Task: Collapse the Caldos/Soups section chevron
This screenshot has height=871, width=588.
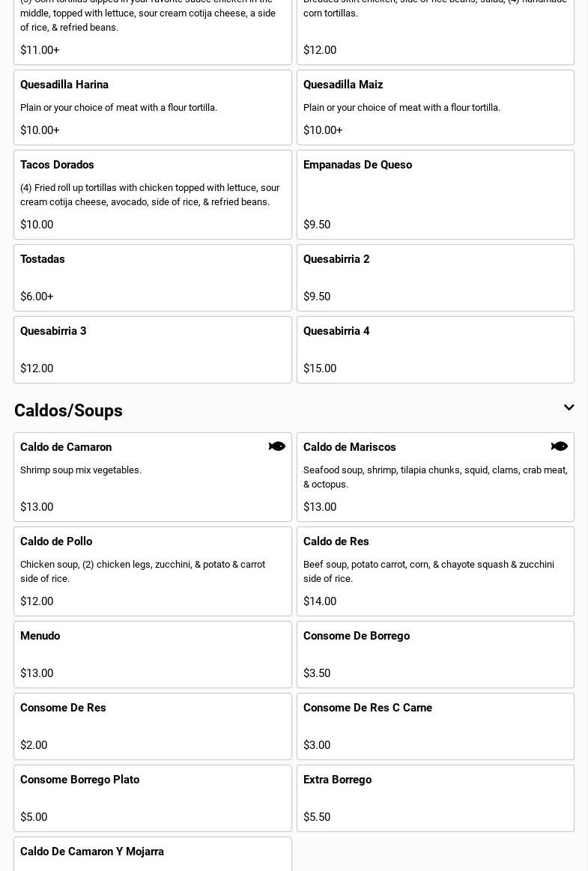Action: (569, 408)
